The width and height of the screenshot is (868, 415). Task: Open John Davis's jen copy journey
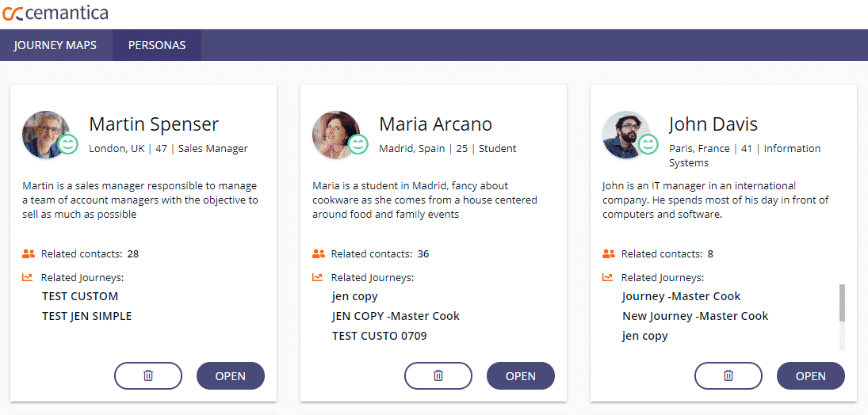pyautogui.click(x=645, y=335)
